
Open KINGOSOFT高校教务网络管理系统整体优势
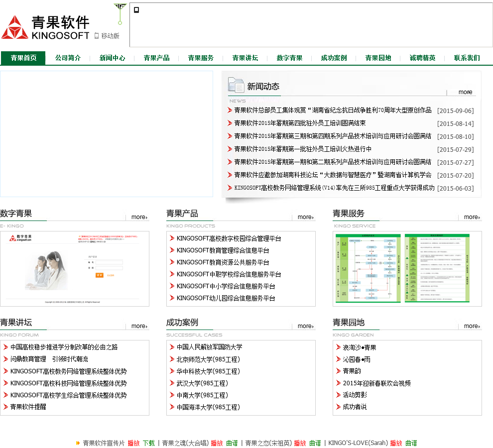pyautogui.click(x=69, y=371)
